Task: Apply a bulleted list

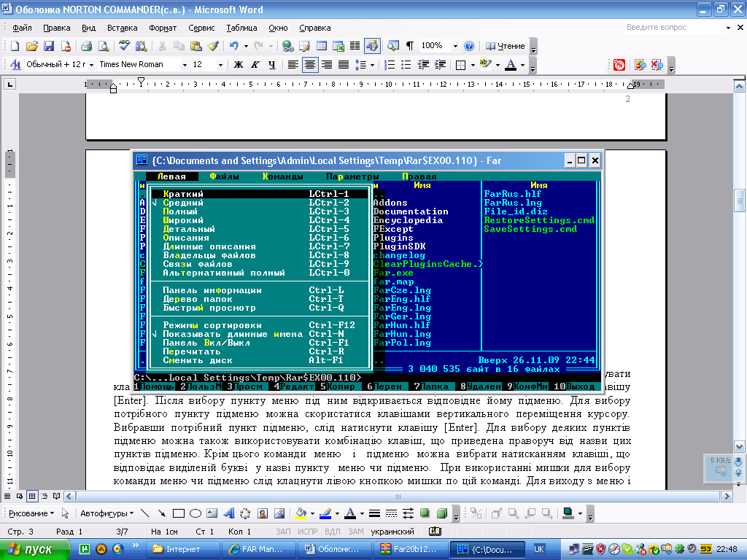Action: point(406,65)
